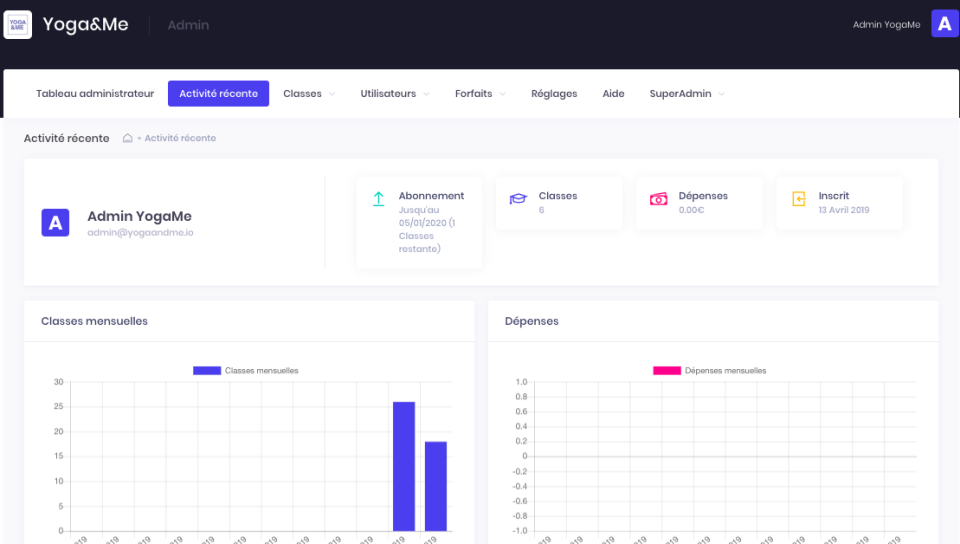
Task: Toggle Dépenses mensuelles legend swatch
Action: pos(667,370)
